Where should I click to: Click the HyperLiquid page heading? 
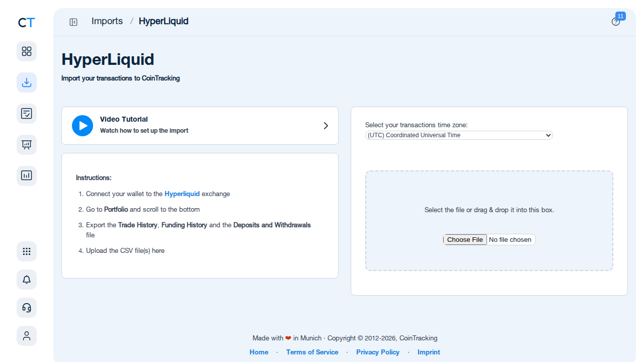click(108, 59)
